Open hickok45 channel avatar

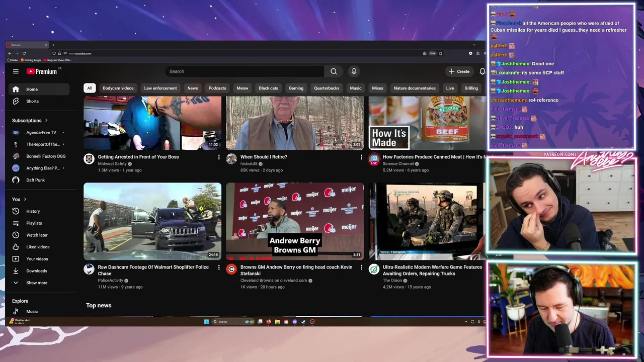coord(231,159)
